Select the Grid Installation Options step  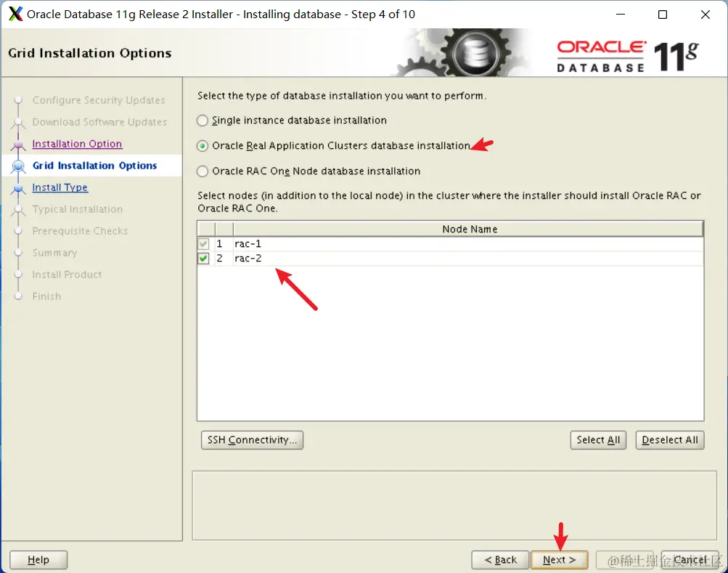click(94, 166)
